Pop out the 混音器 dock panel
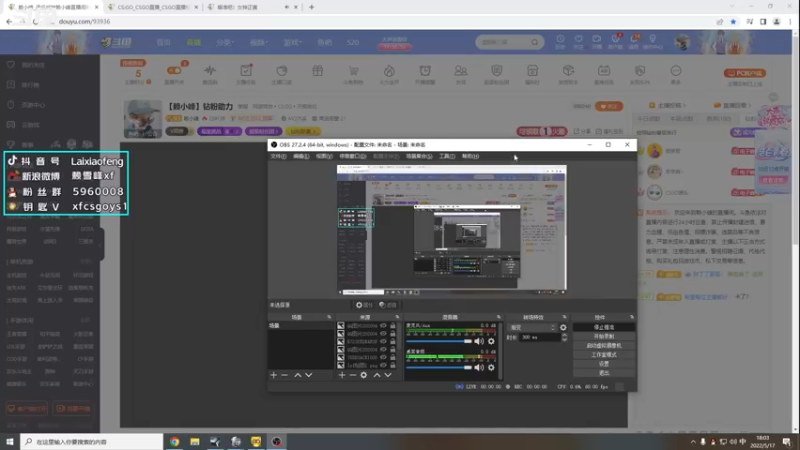 click(499, 317)
